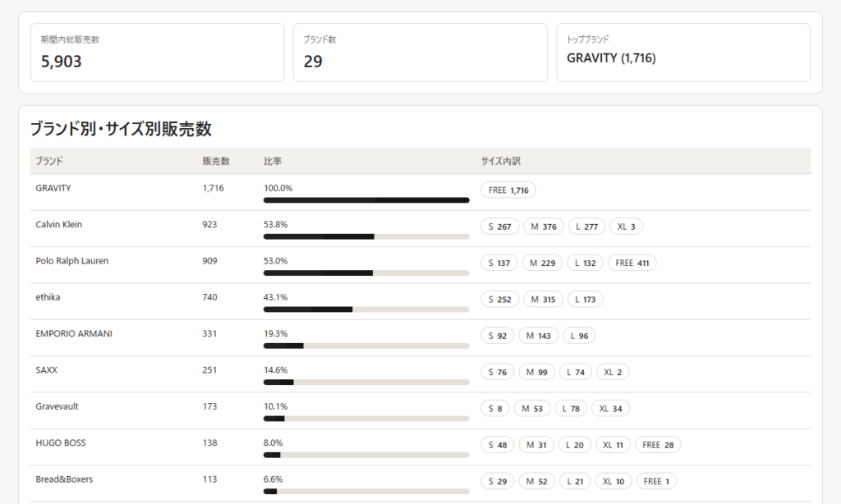This screenshot has width=841, height=504.
Task: Click Polo Ralph Lauren's L 132 chip
Action: [586, 263]
